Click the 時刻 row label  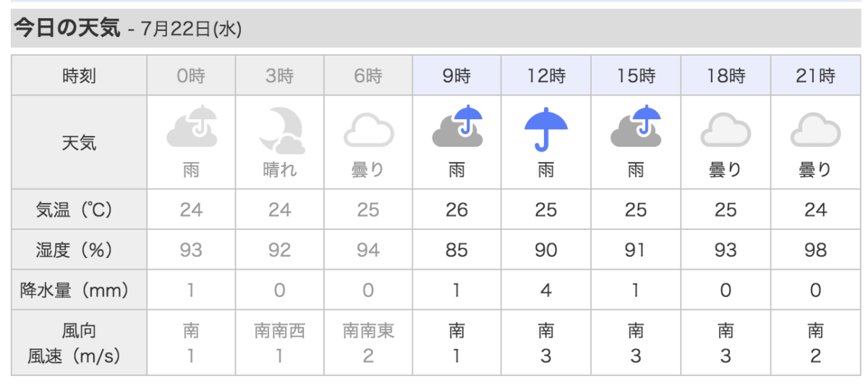[79, 75]
